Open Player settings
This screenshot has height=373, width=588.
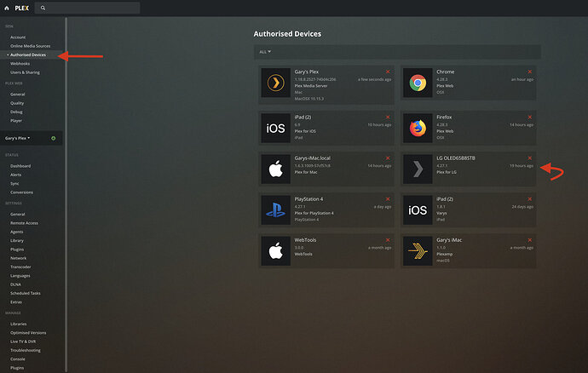(16, 121)
